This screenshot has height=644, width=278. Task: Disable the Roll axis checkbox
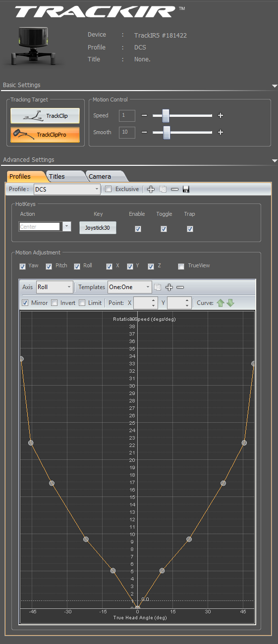pyautogui.click(x=77, y=266)
